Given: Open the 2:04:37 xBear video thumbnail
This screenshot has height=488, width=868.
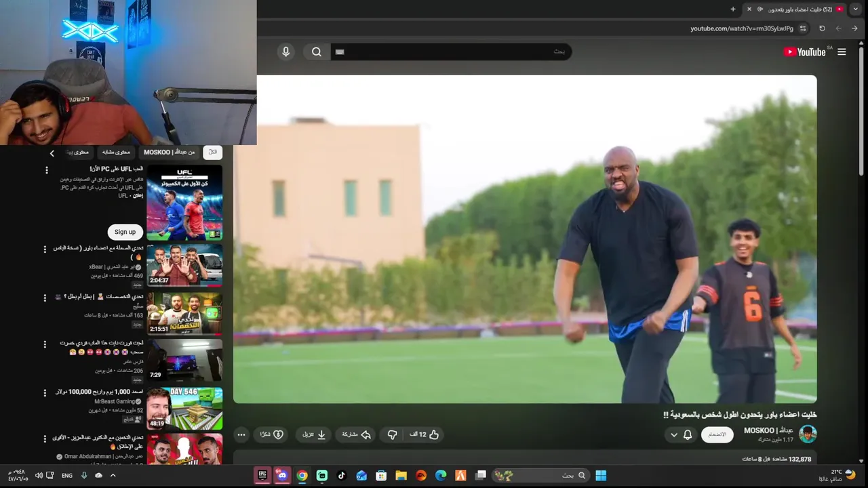Looking at the screenshot, I should (x=184, y=265).
